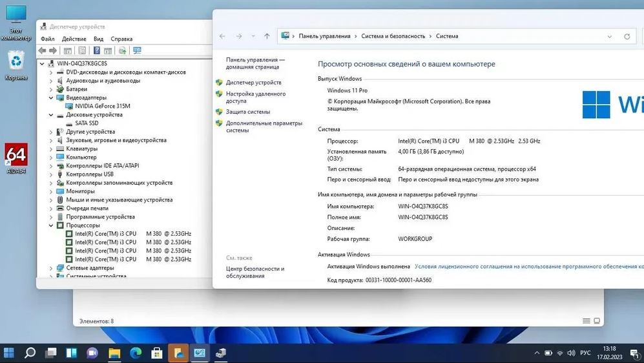Collapse the Процессоры tree node

pyautogui.click(x=52, y=225)
